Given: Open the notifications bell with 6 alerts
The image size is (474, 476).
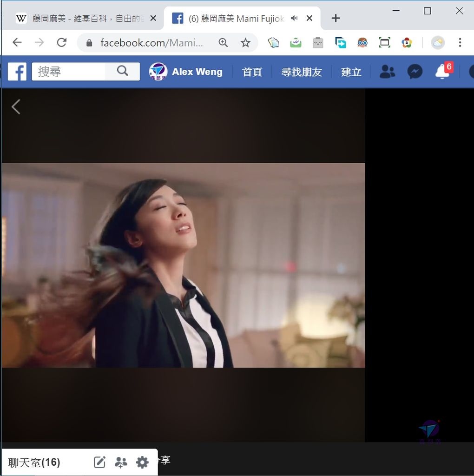Looking at the screenshot, I should click(x=442, y=71).
